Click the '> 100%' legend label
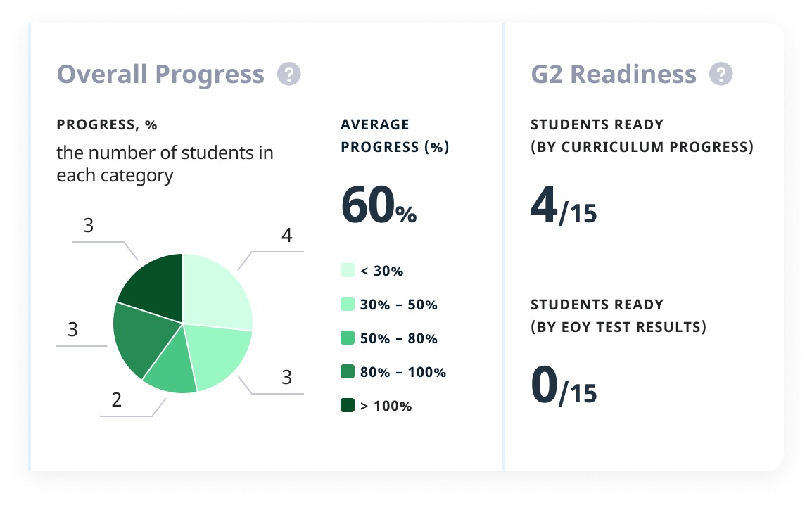This screenshot has height=505, width=812. 386,406
